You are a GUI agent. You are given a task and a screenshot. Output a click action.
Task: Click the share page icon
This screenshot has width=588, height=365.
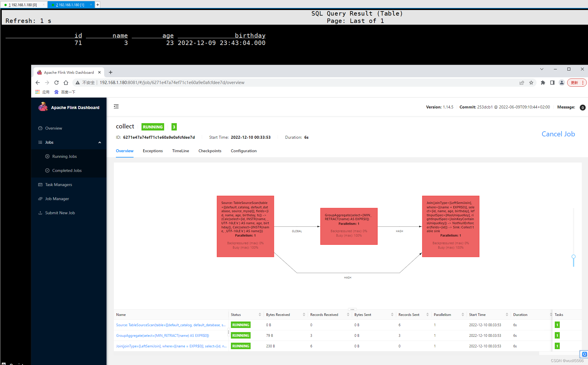tap(522, 83)
